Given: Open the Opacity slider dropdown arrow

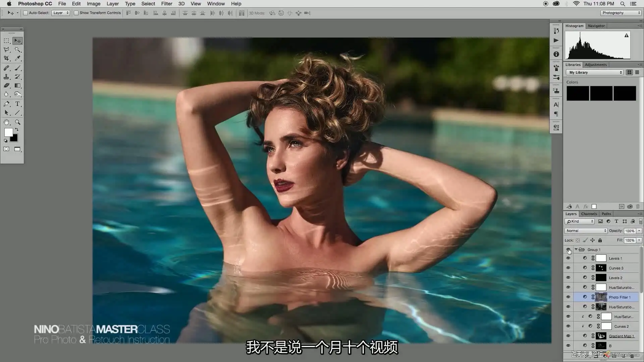Looking at the screenshot, I should pos(639,231).
